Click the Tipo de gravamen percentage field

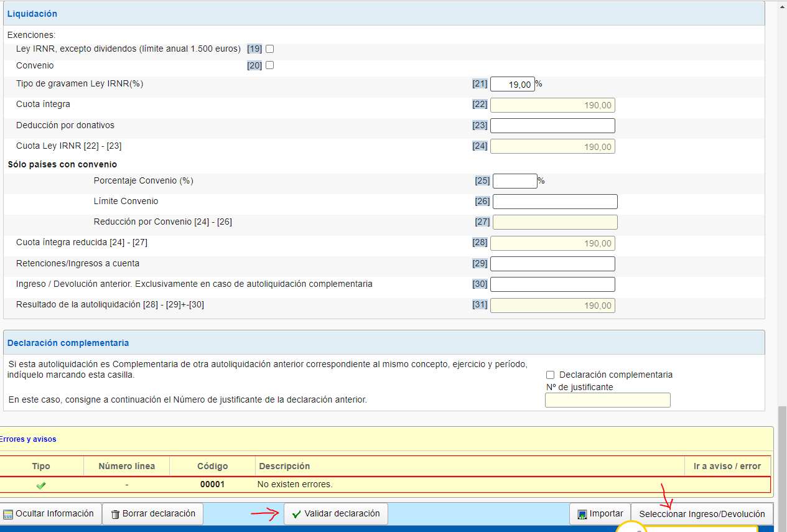(x=512, y=84)
